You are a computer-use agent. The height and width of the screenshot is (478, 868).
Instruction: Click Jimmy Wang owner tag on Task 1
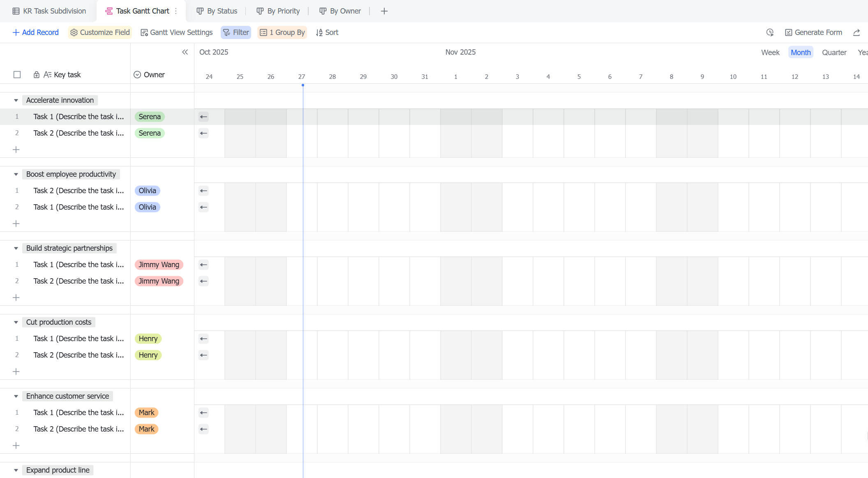159,265
